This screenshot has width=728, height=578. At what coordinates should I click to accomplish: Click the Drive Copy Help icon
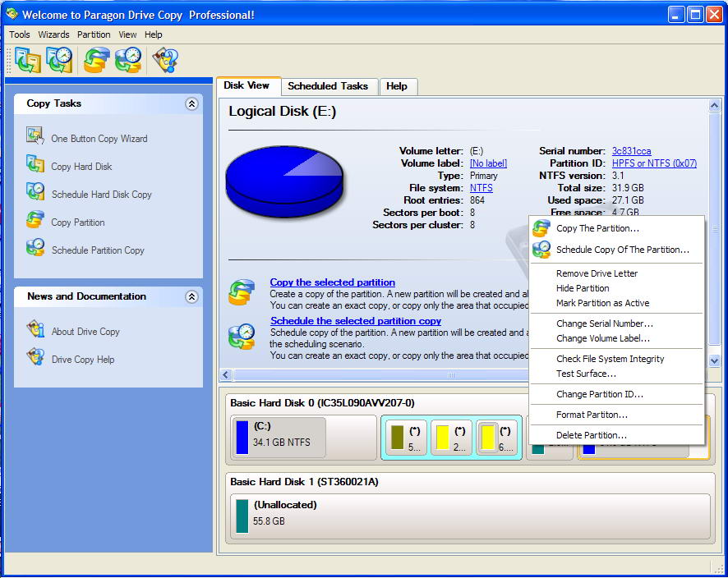point(35,358)
